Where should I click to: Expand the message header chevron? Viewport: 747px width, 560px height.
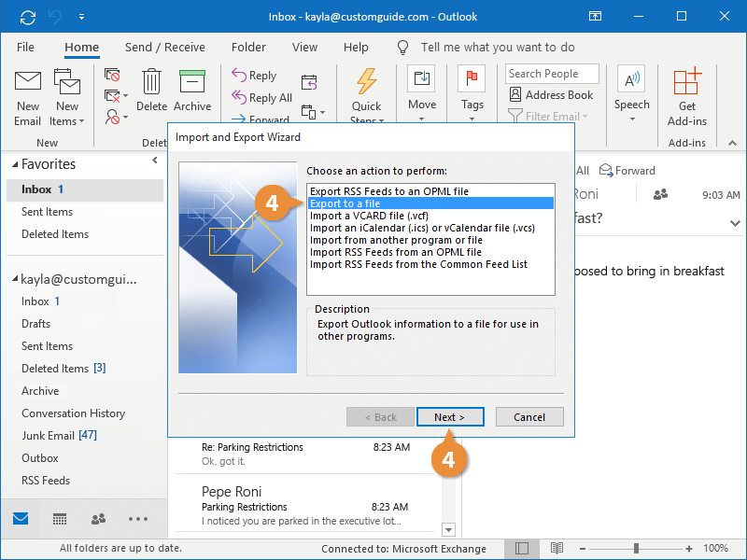735,223
